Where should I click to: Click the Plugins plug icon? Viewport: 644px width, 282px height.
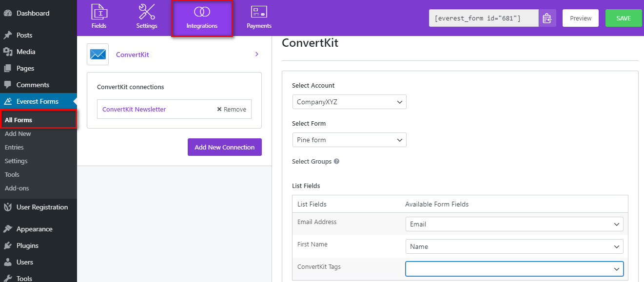click(8, 245)
